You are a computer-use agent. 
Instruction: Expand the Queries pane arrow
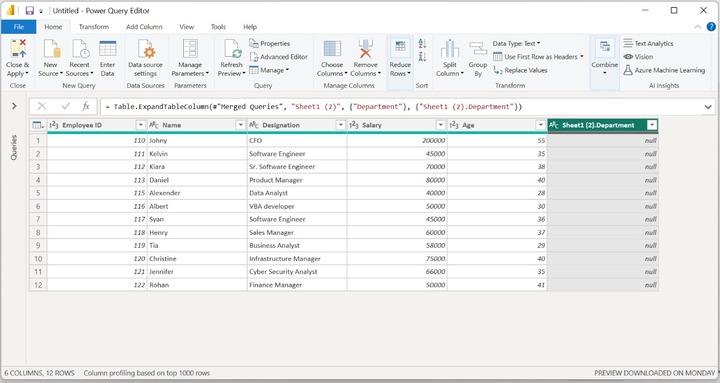click(x=14, y=106)
